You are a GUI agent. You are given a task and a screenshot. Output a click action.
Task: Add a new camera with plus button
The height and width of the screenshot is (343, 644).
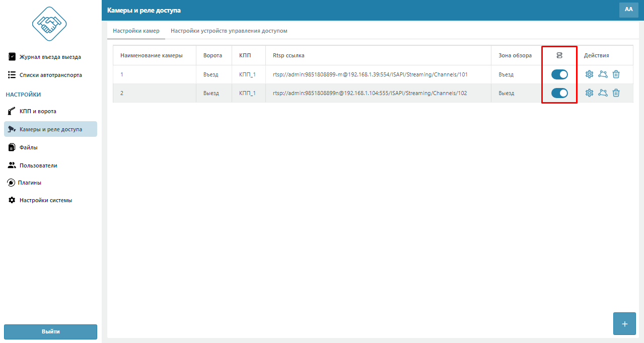624,324
